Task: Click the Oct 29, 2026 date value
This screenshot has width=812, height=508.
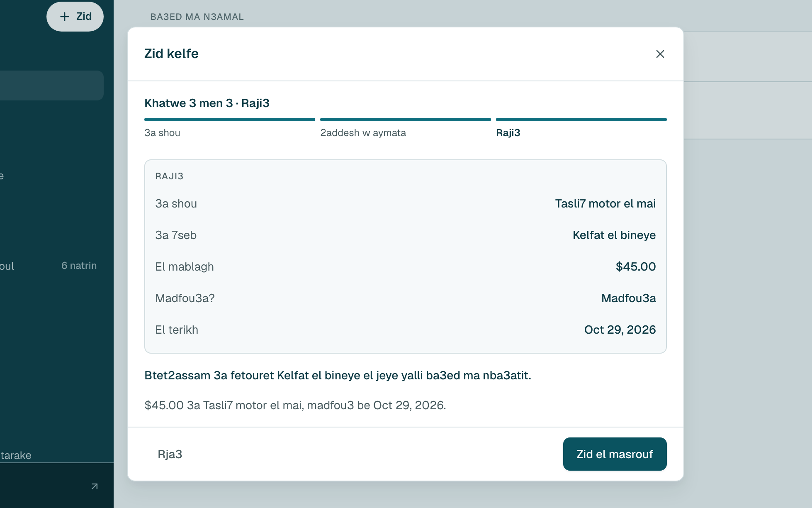Action: click(620, 330)
